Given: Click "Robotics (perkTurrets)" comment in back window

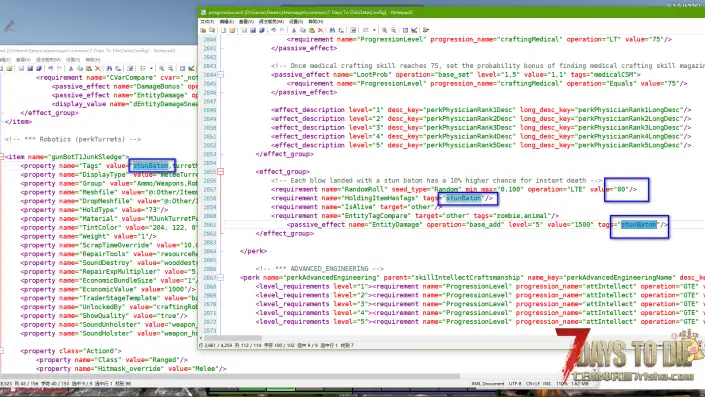Looking at the screenshot, I should [x=73, y=139].
